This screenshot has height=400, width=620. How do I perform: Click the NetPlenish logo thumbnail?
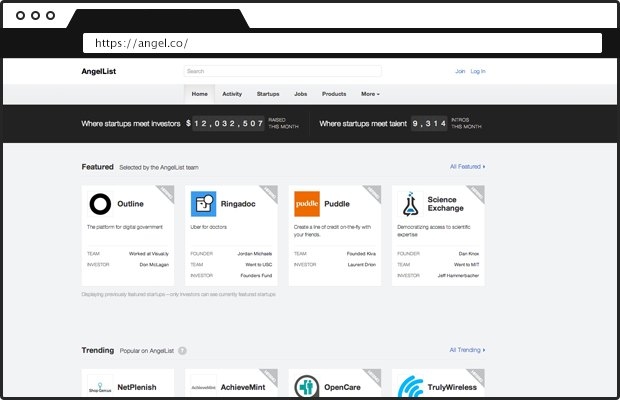[x=100, y=387]
